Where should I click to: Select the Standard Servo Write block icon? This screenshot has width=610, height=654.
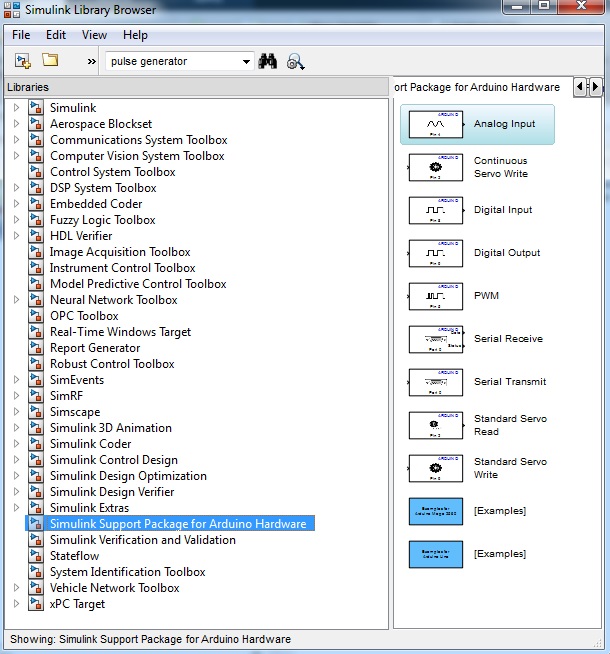click(x=436, y=468)
